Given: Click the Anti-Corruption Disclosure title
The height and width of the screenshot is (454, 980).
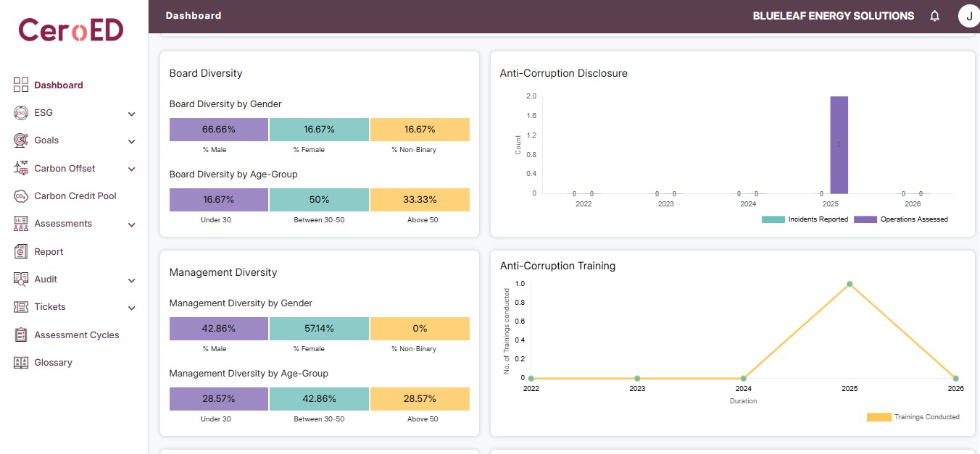Looking at the screenshot, I should (564, 73).
